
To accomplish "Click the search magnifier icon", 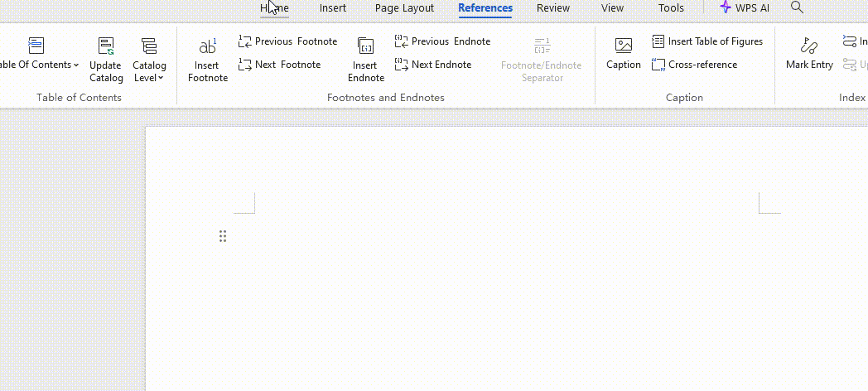I will click(797, 7).
